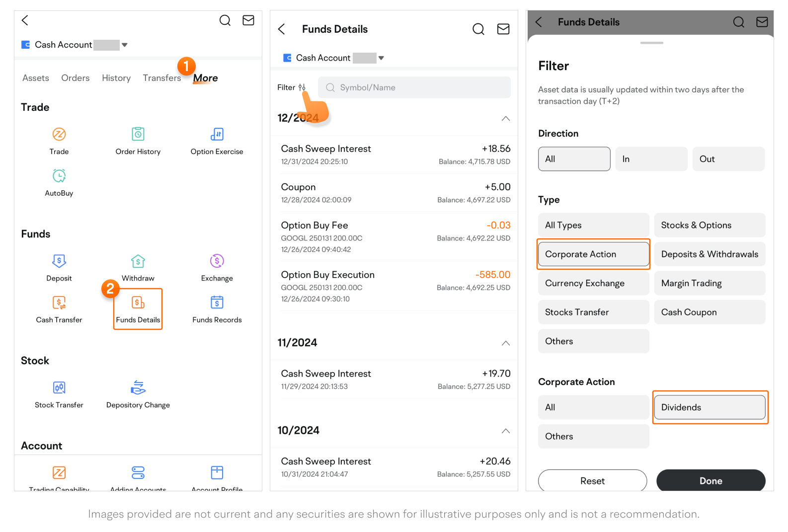Open the Exchange currency icon

click(x=217, y=261)
